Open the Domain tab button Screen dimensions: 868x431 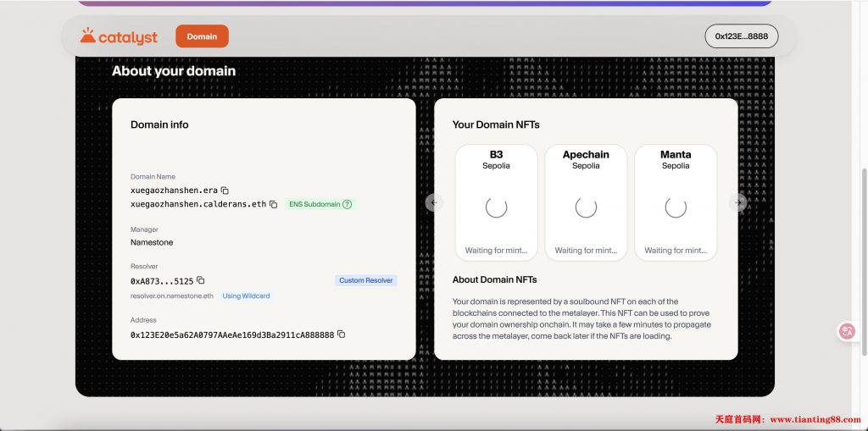202,36
